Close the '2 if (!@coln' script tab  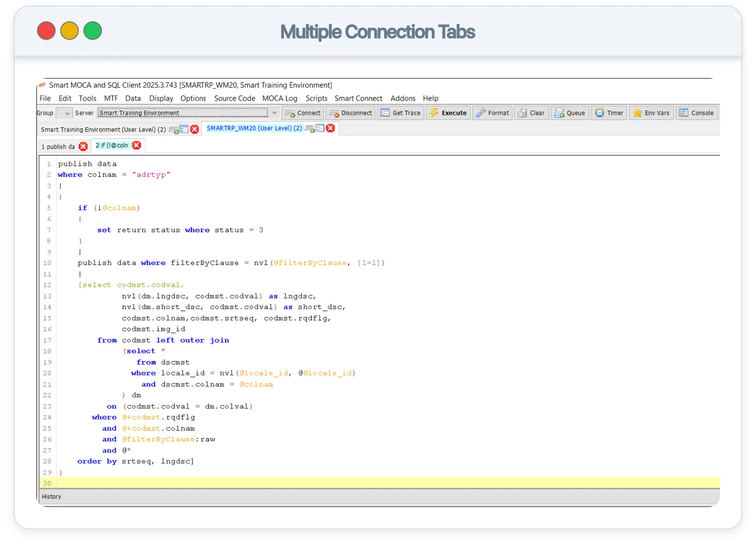click(x=136, y=145)
